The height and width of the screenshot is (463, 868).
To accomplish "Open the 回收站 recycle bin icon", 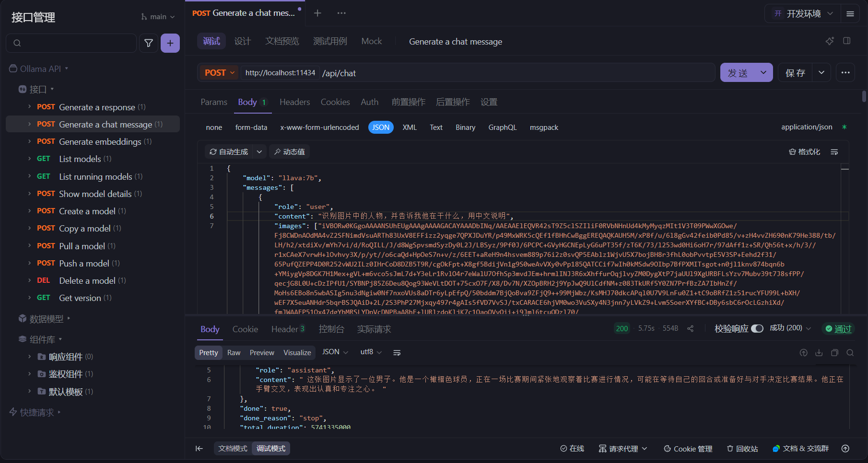I will (742, 449).
